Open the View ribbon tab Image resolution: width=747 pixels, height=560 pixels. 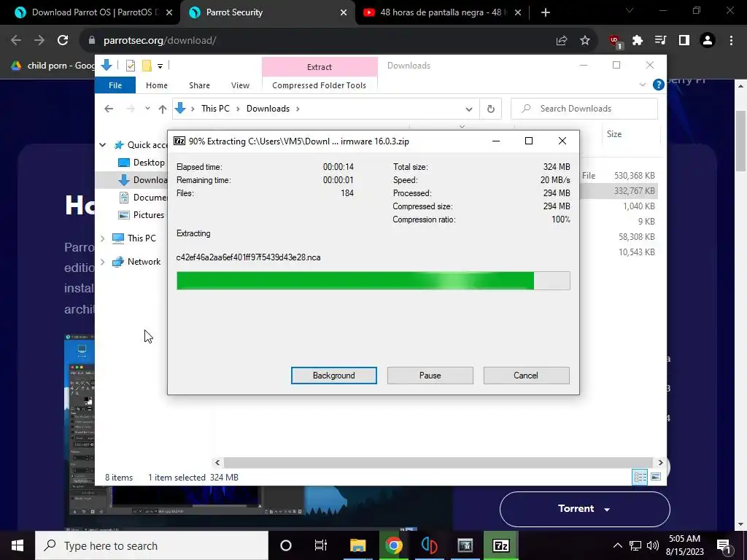[240, 85]
